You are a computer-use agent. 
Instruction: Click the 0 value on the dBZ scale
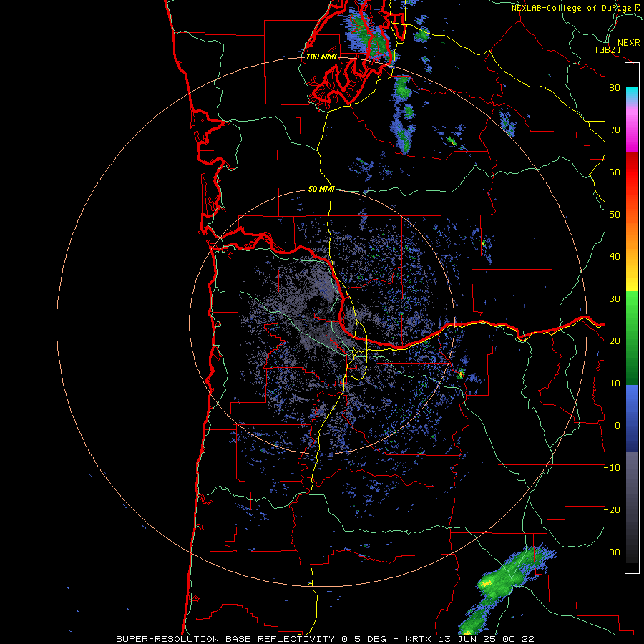618,426
